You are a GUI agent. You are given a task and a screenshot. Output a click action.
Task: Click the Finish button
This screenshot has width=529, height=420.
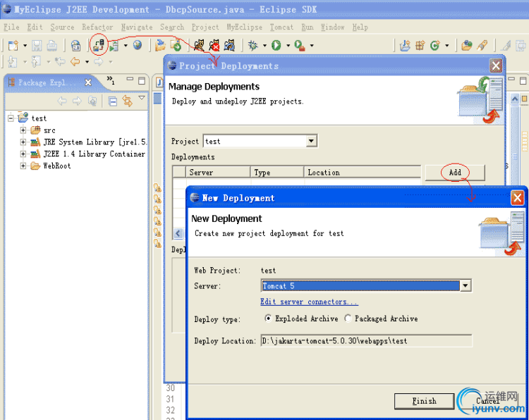(424, 401)
